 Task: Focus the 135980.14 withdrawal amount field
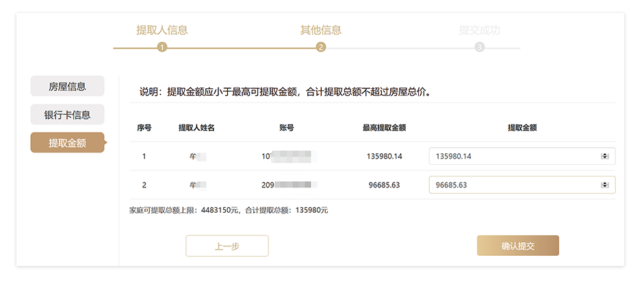pos(513,157)
